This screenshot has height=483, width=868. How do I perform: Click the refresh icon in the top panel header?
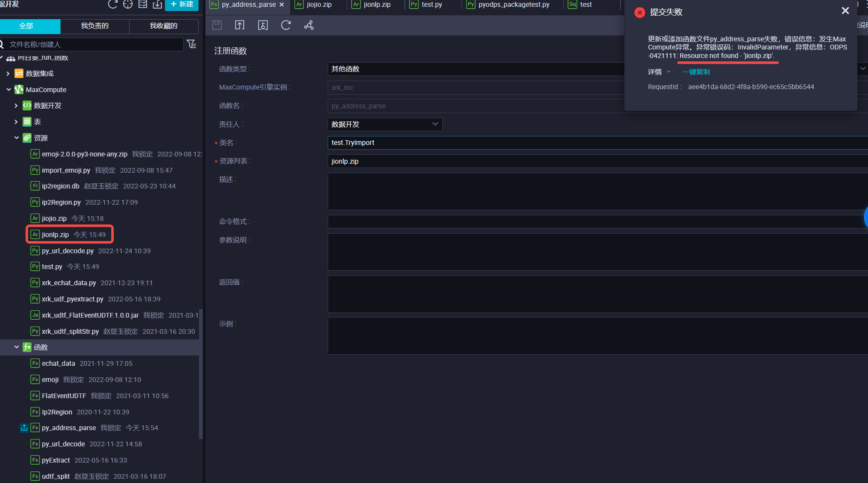(x=112, y=4)
